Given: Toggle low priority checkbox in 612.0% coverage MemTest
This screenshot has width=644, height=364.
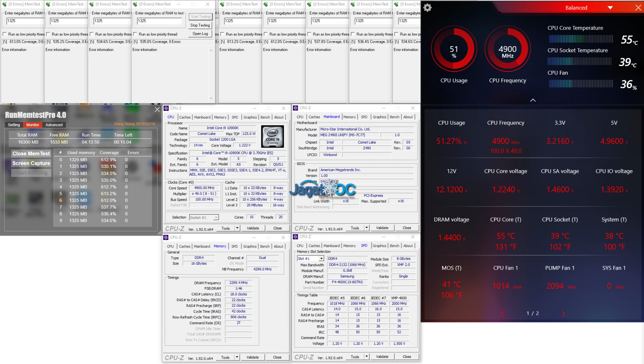Looking at the screenshot, I should (266, 34).
